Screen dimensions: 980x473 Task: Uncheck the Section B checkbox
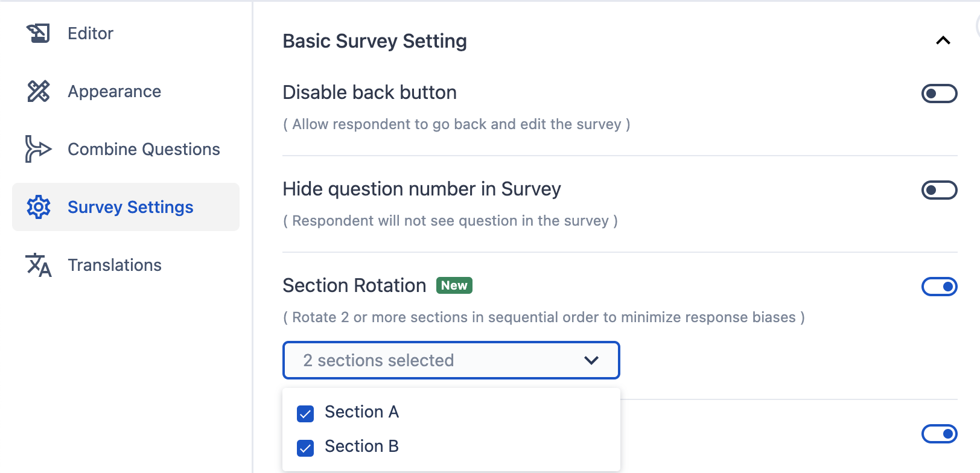[x=305, y=448]
